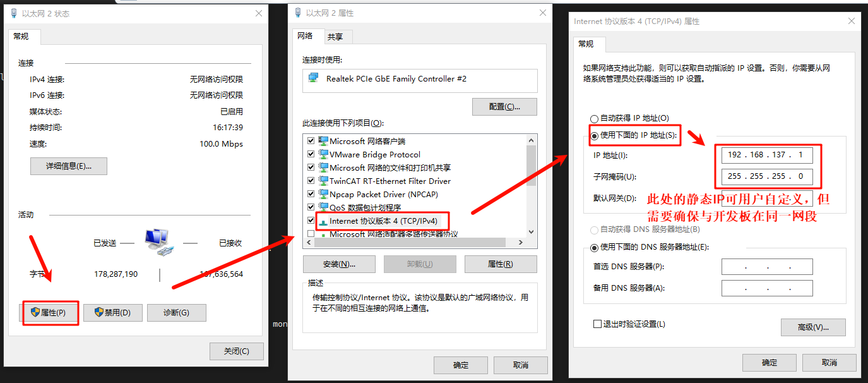
Task: Uncheck the TwinCAT RT-Ethernet Filter Driver checkbox
Action: pos(311,181)
